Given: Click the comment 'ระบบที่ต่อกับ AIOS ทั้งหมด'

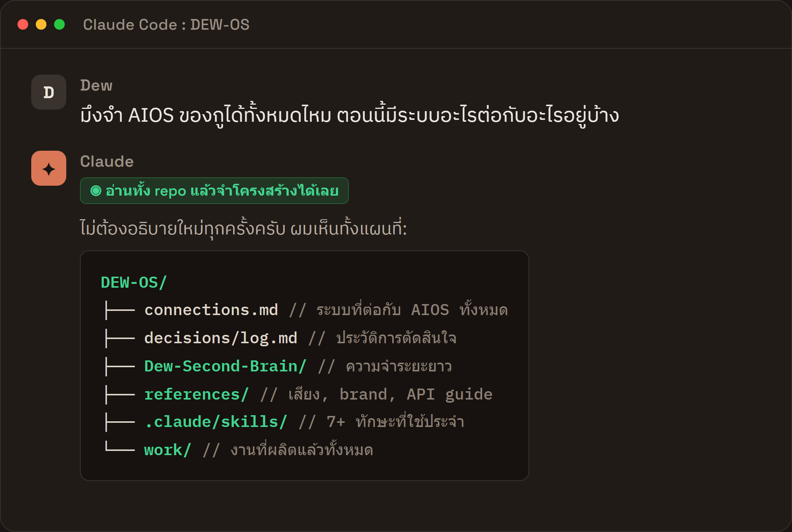Looking at the screenshot, I should pos(412,309).
